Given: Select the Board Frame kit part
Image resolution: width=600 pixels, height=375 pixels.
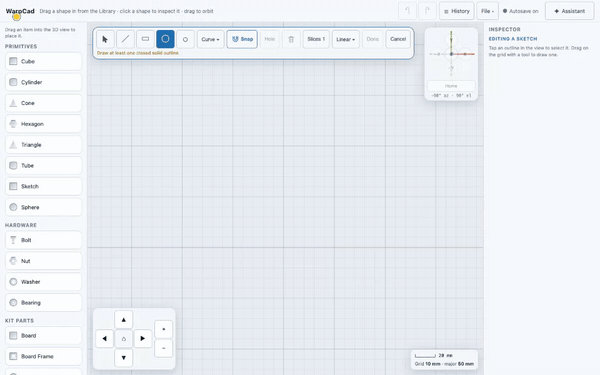Looking at the screenshot, I should [x=44, y=356].
